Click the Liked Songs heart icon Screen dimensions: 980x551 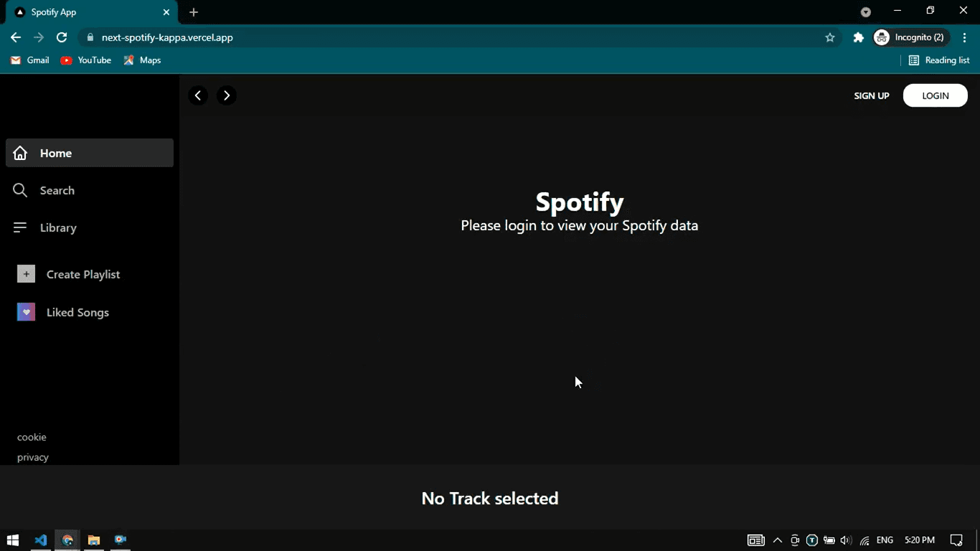pyautogui.click(x=26, y=312)
